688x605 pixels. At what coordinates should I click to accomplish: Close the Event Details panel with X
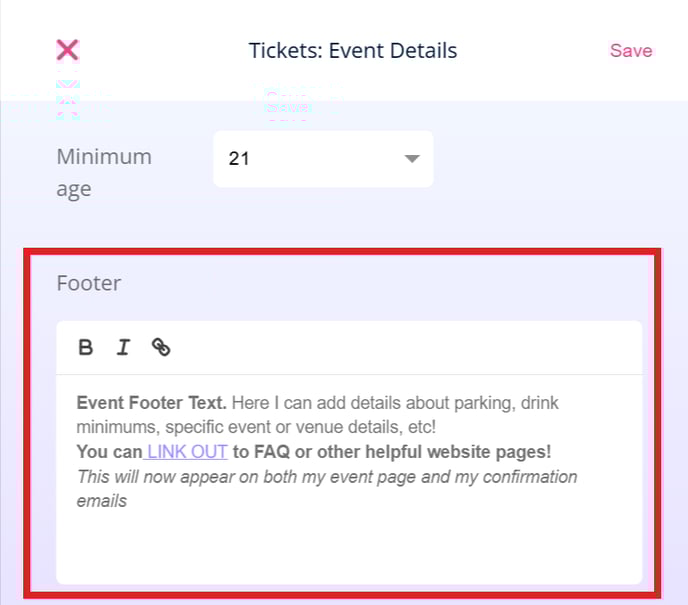68,50
